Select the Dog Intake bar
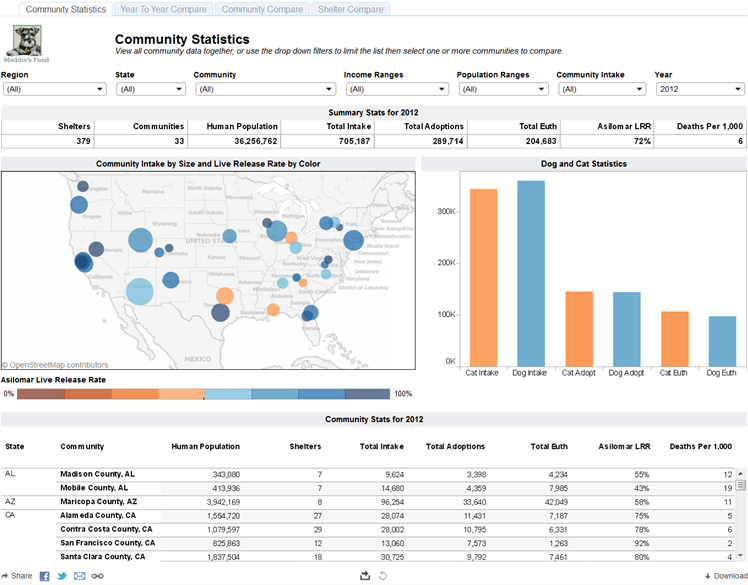Viewport: 748px width, 585px height. click(x=531, y=273)
